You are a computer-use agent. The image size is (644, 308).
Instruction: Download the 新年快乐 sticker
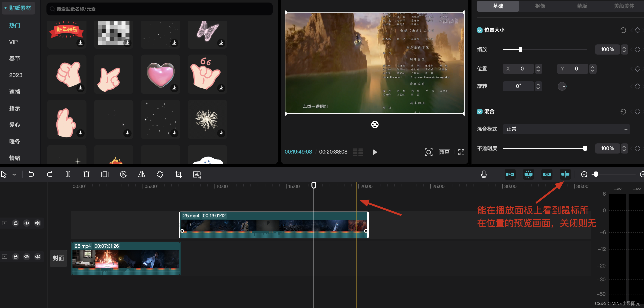click(80, 43)
